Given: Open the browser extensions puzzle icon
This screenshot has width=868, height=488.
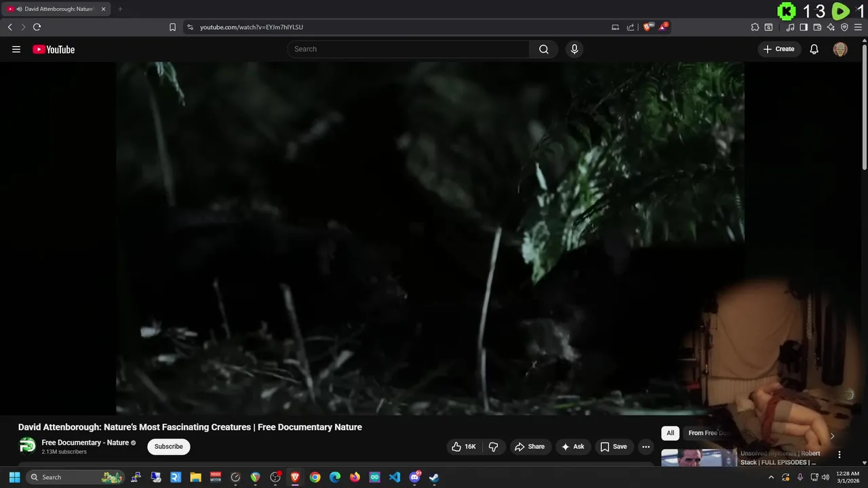Looking at the screenshot, I should (x=755, y=27).
